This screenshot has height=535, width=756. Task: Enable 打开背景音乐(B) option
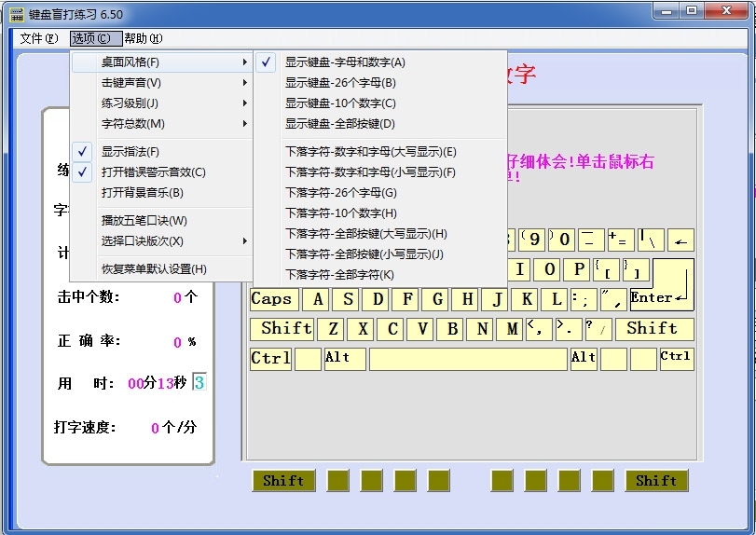click(x=142, y=193)
